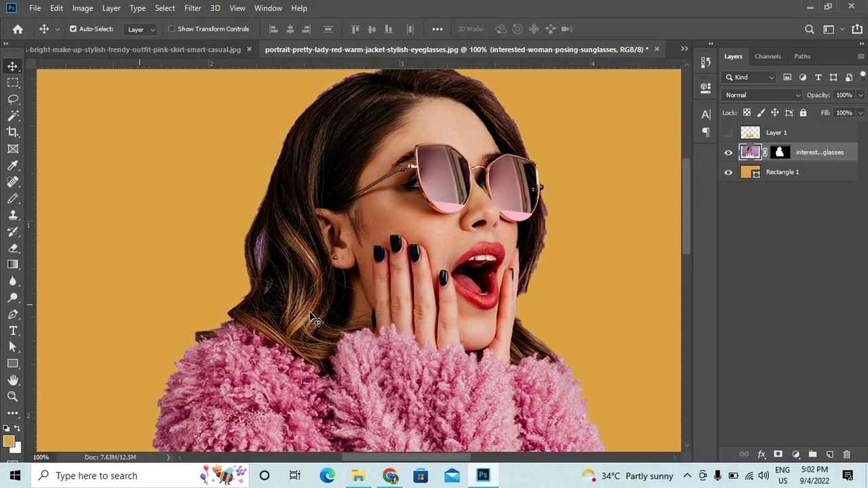Create a new layer from Layers panel
Viewport: 868px width, 488px height.
(829, 454)
